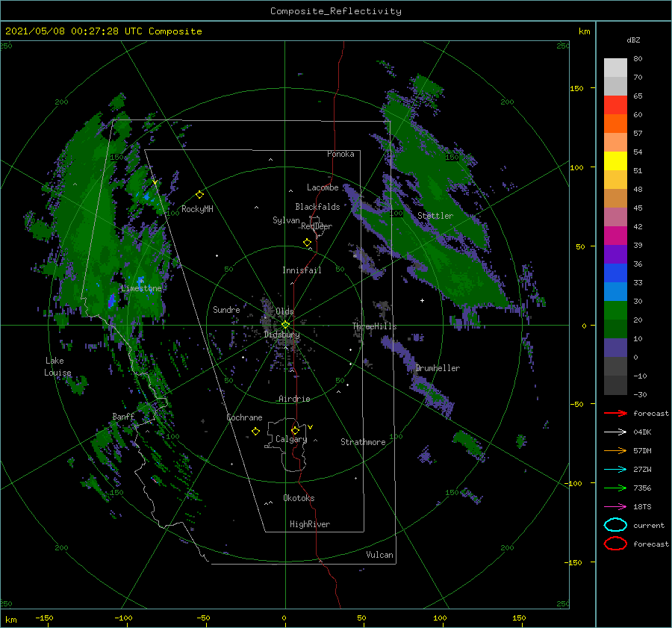Click the Vulcan label on map
The image size is (672, 628).
(x=379, y=555)
